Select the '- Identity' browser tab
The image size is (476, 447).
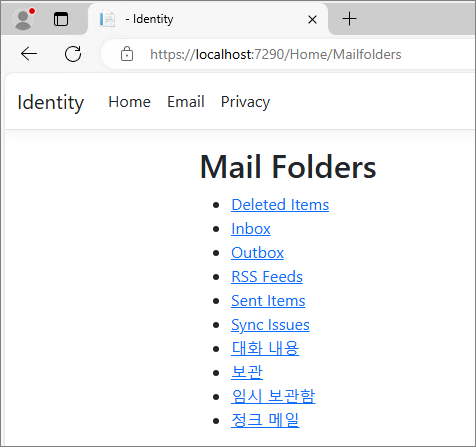(208, 19)
